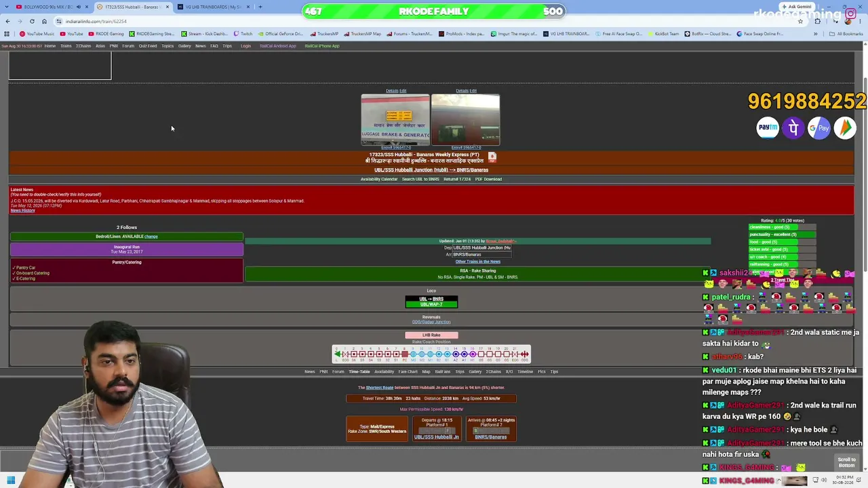Open the second train photo thumbnail
Viewport: 868px width, 488px height.
point(465,120)
